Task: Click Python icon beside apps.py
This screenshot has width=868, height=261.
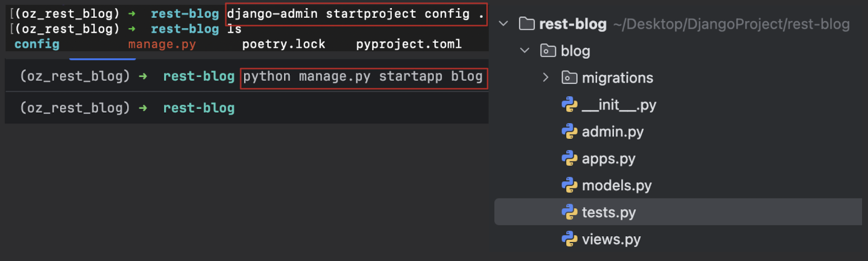Action: coord(569,158)
